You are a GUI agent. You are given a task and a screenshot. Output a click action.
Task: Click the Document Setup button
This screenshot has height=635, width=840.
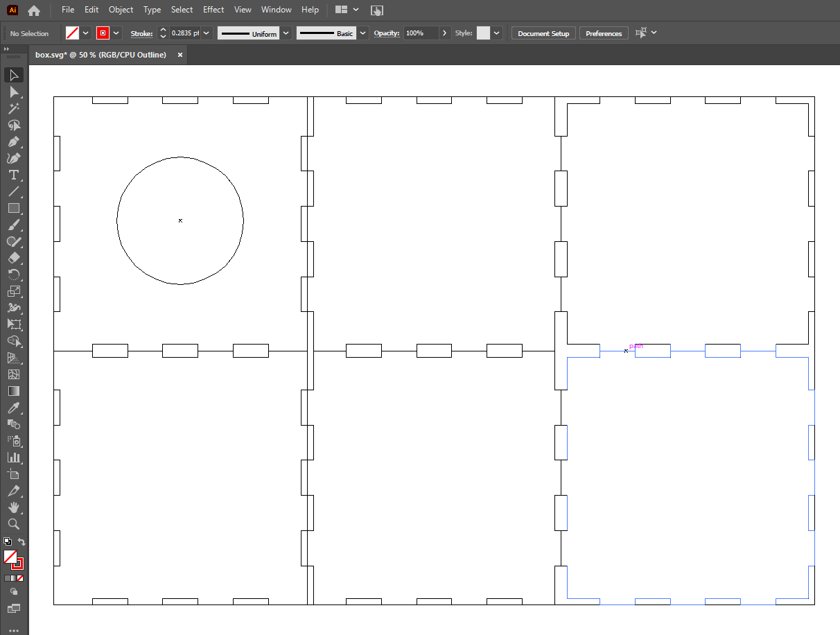(543, 33)
